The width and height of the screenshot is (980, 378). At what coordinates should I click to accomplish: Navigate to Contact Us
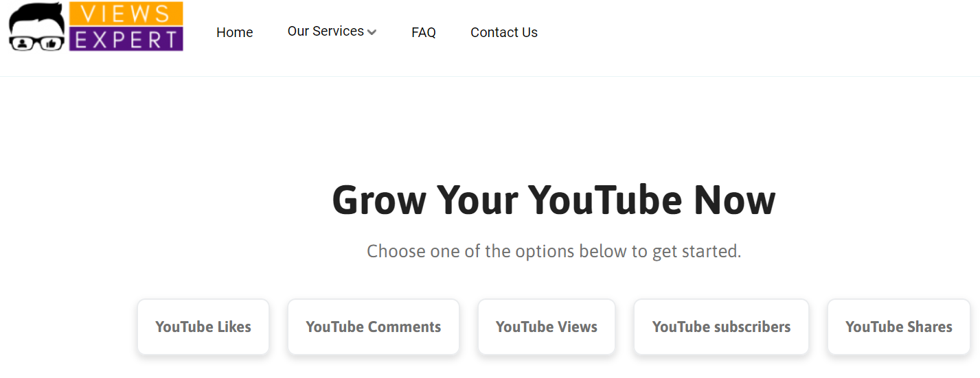coord(504,32)
